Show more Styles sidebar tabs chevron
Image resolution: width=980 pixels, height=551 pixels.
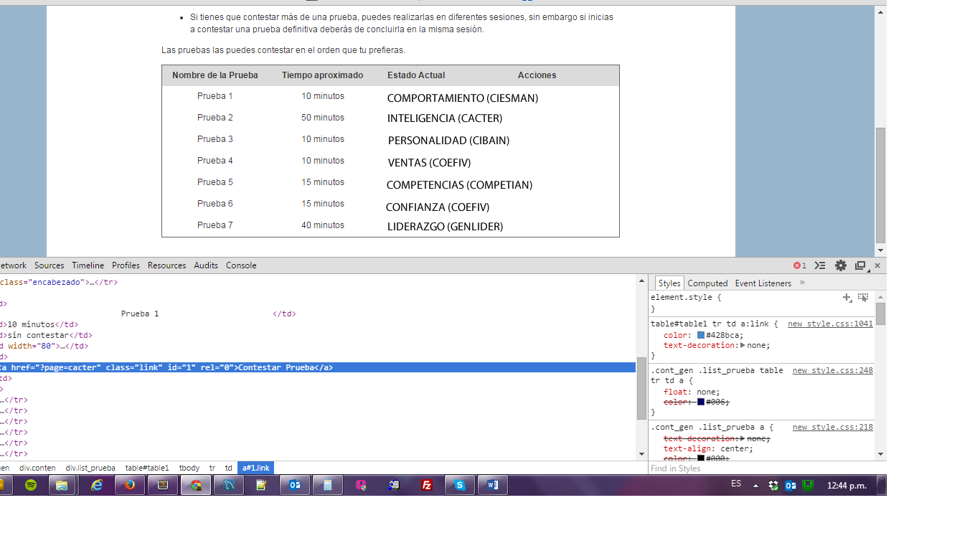click(x=802, y=283)
